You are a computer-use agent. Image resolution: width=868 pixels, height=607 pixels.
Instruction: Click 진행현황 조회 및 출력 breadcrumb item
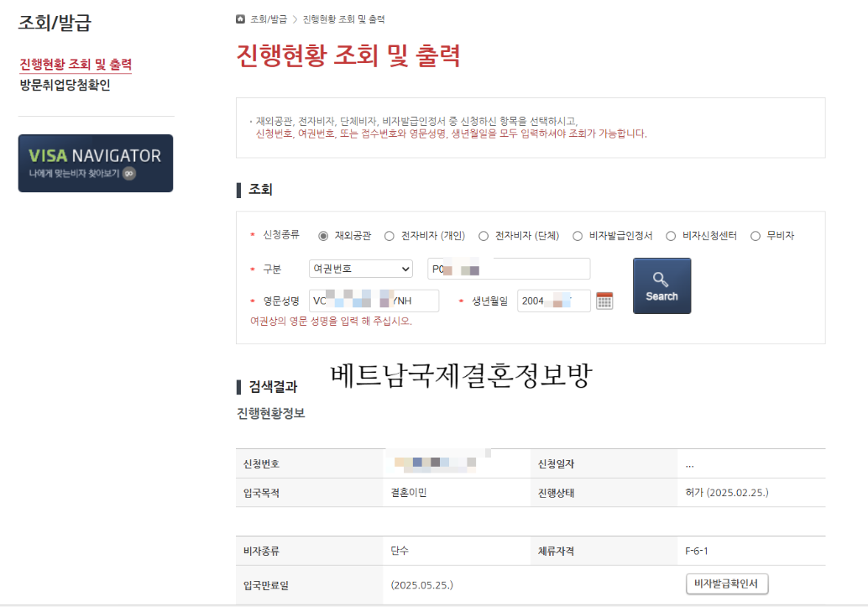tap(344, 19)
